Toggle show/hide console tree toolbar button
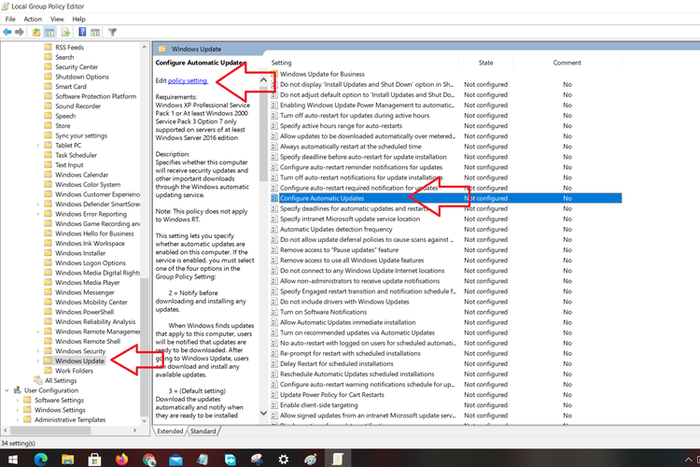This screenshot has width=700, height=467. (50, 32)
